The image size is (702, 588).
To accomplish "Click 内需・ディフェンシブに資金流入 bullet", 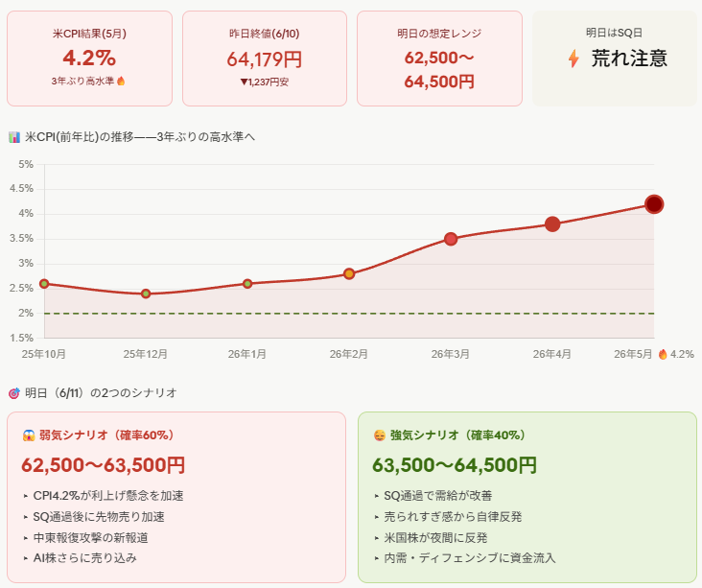I will 470,558.
